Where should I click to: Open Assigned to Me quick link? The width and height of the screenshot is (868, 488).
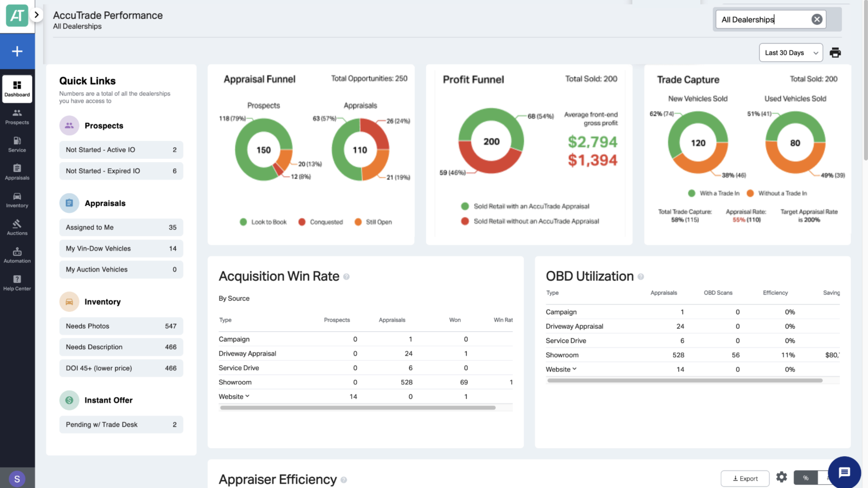pos(121,227)
